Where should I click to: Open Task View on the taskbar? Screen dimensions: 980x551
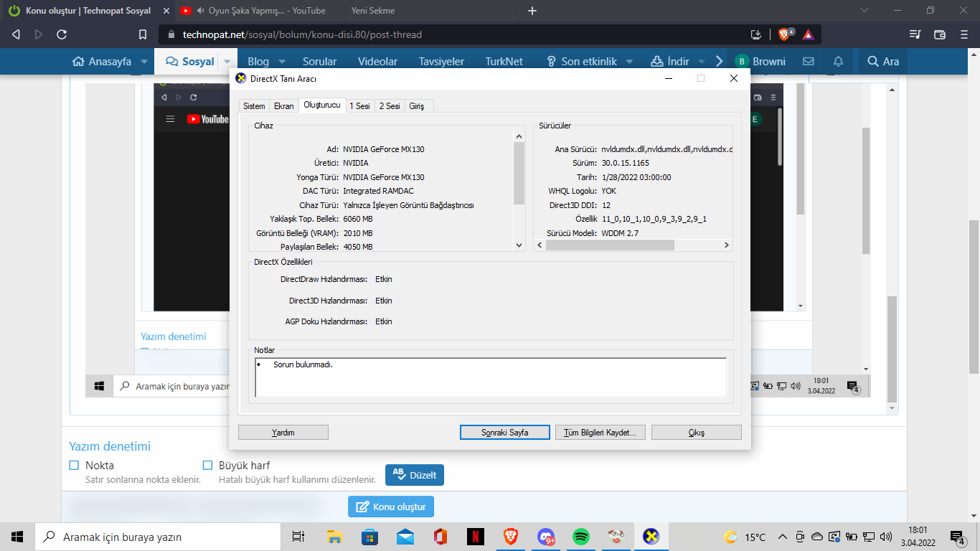coord(299,537)
